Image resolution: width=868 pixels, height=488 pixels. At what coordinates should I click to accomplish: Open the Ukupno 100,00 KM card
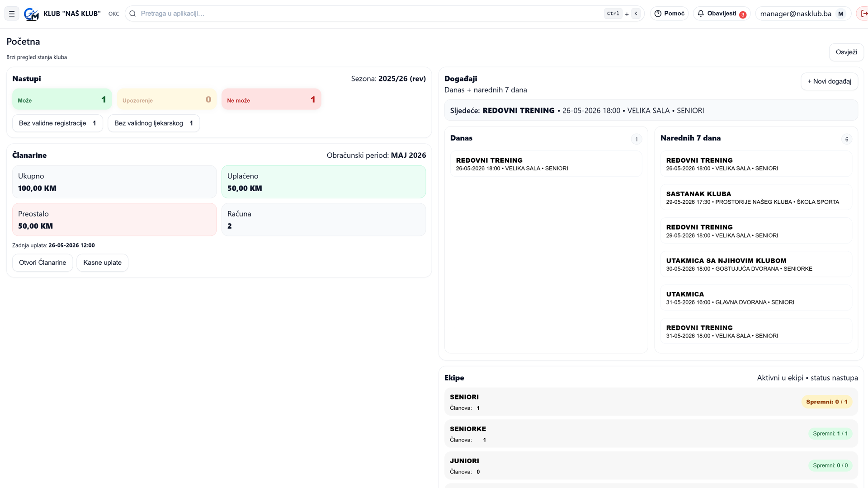114,182
